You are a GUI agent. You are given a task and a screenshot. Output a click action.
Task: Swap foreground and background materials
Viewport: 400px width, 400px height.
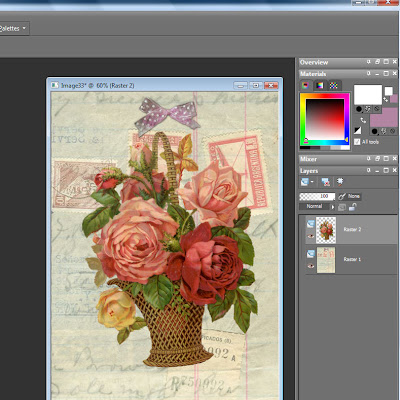click(x=363, y=120)
